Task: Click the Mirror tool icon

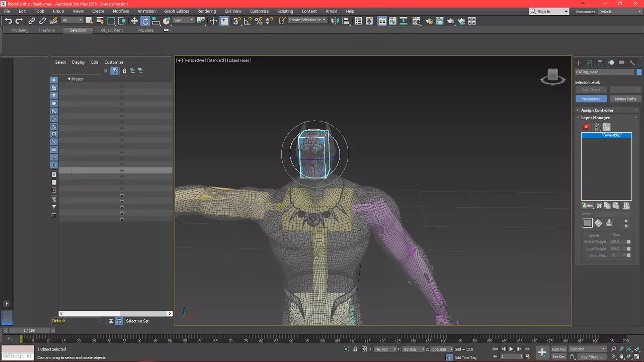Action: tap(335, 21)
